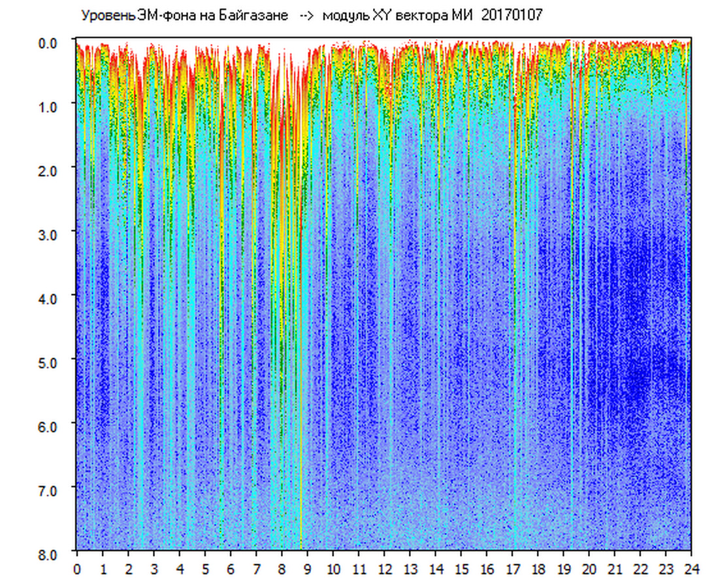
Task: Click the chart title 'Уровень ЭМ-фона на Байгазане'
Action: [x=184, y=16]
